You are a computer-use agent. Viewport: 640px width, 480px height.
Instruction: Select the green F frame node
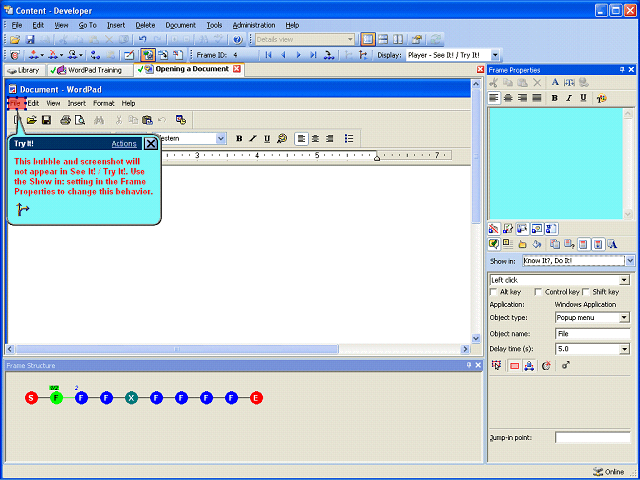(x=56, y=398)
